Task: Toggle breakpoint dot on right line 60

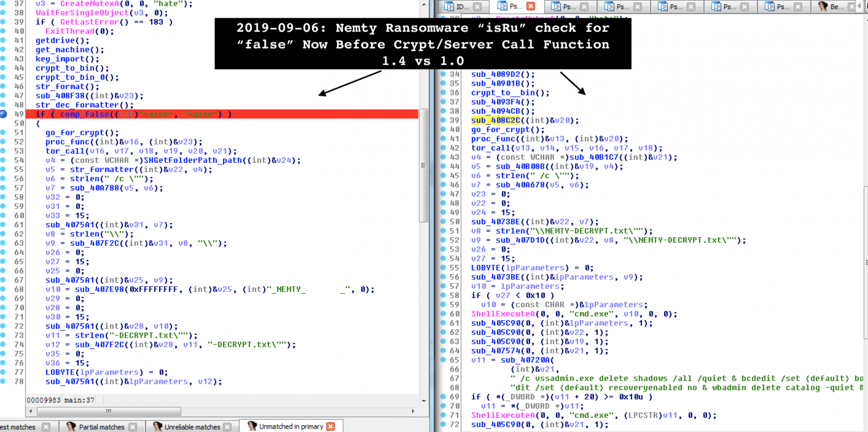Action: [443, 314]
